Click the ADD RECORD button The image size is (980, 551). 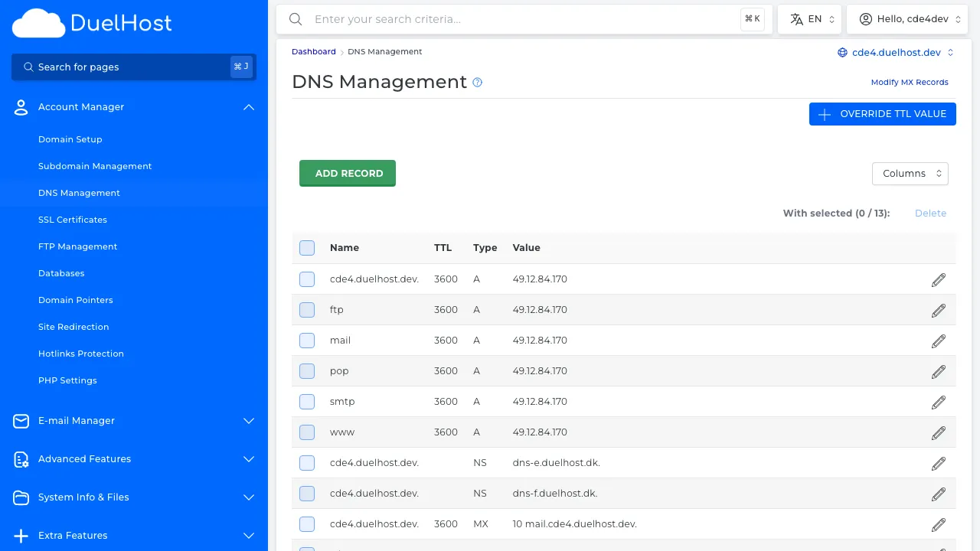click(347, 173)
